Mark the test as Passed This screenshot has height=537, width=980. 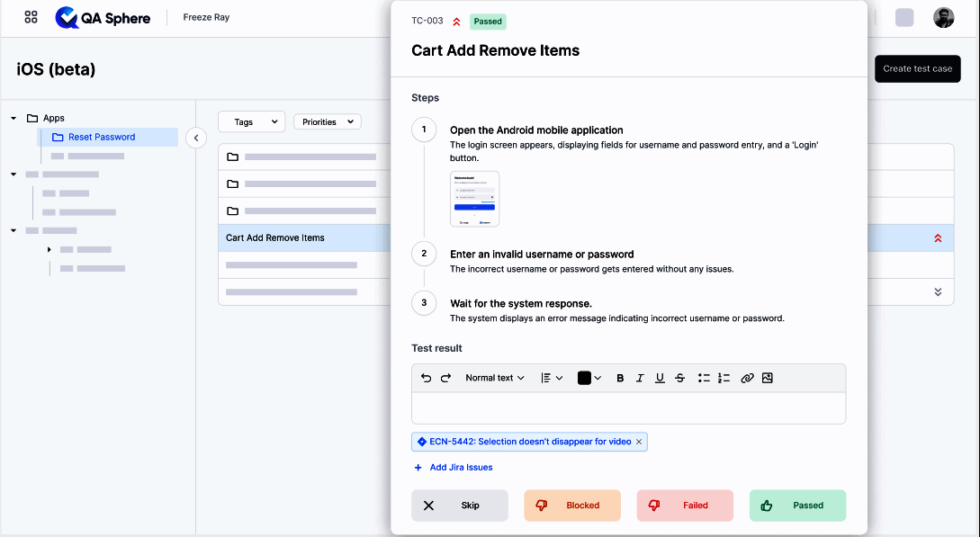pyautogui.click(x=797, y=506)
